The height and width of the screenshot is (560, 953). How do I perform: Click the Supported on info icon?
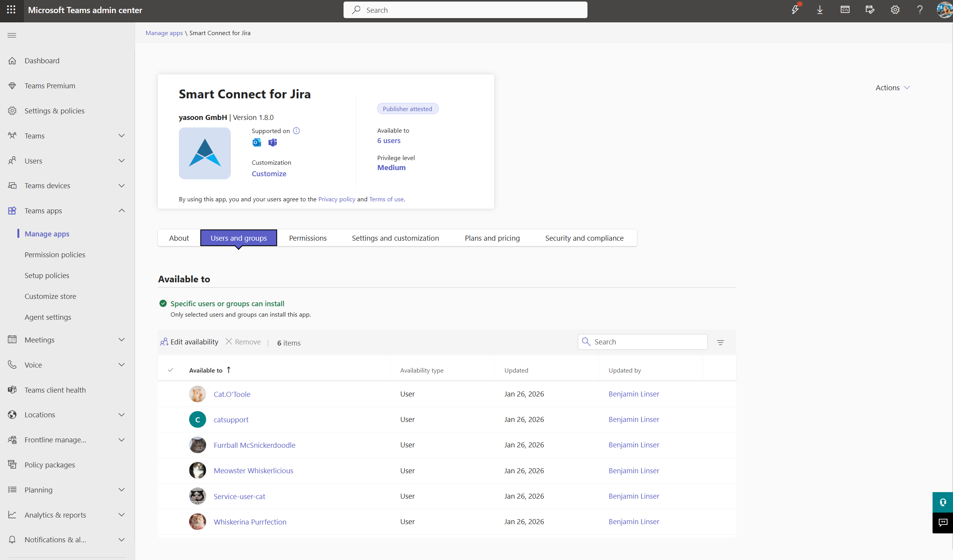click(296, 131)
